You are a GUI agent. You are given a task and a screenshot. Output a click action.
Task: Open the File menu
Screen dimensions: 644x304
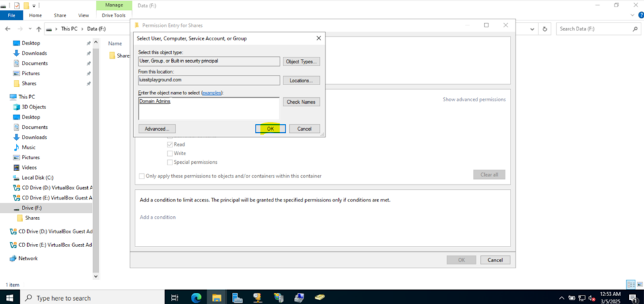click(x=12, y=15)
